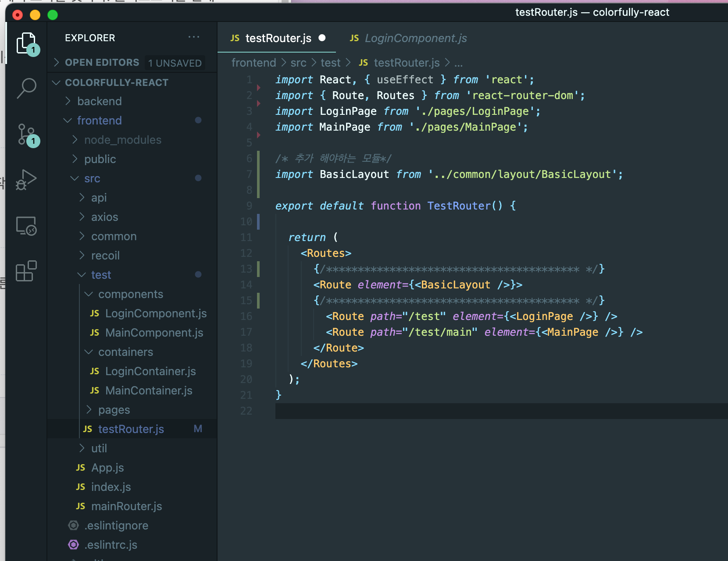Click the .eslintignore file icon
The image size is (728, 561).
[x=74, y=525]
